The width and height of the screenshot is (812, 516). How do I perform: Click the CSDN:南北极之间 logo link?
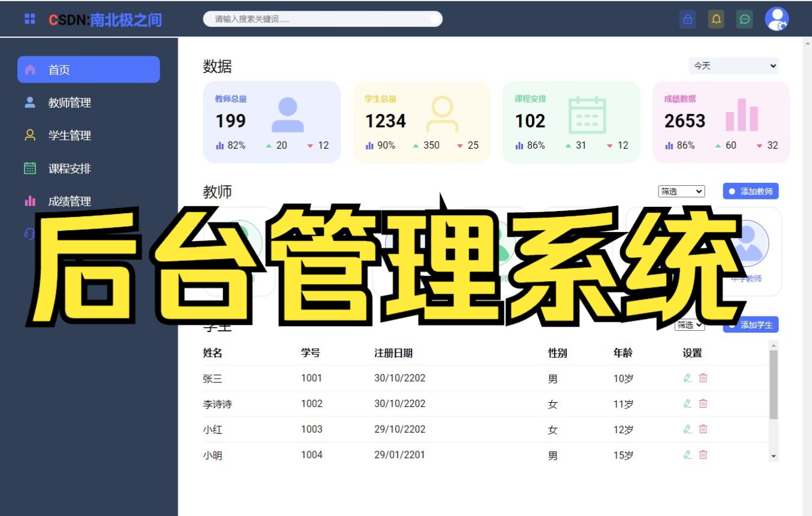click(106, 20)
